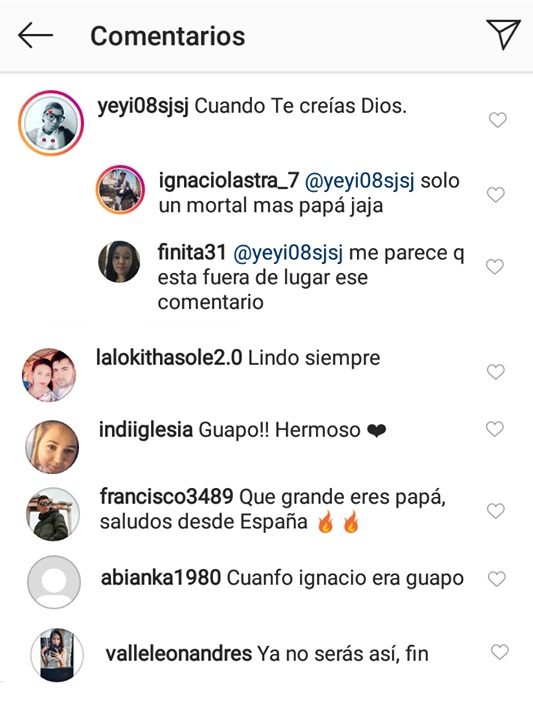This screenshot has height=703, width=533.
Task: Open direct messages via paper plane icon
Action: point(503,34)
